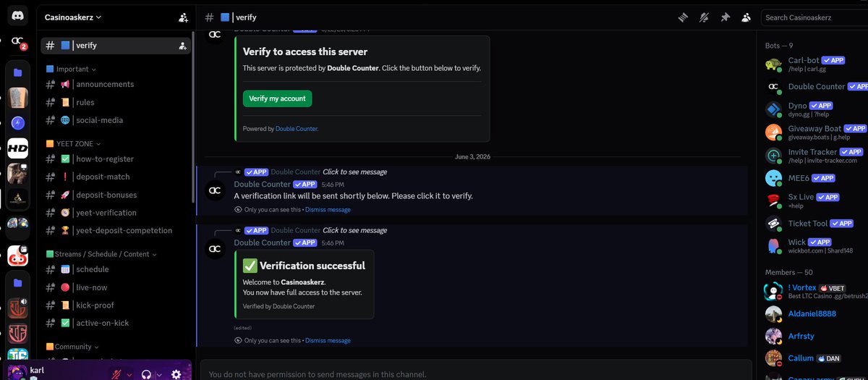Screen dimensions: 868x380
Task: Open input device options arrow next to microphone
Action: click(129, 374)
